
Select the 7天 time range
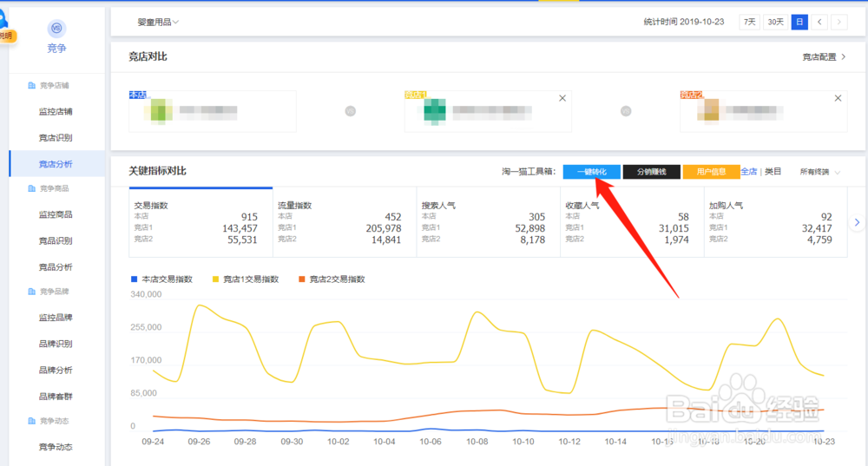click(x=750, y=23)
